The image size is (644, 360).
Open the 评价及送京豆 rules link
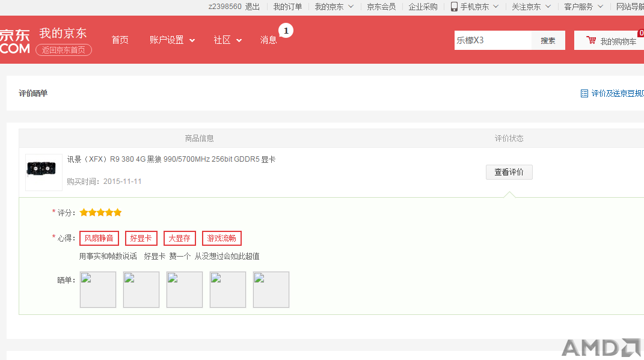618,94
